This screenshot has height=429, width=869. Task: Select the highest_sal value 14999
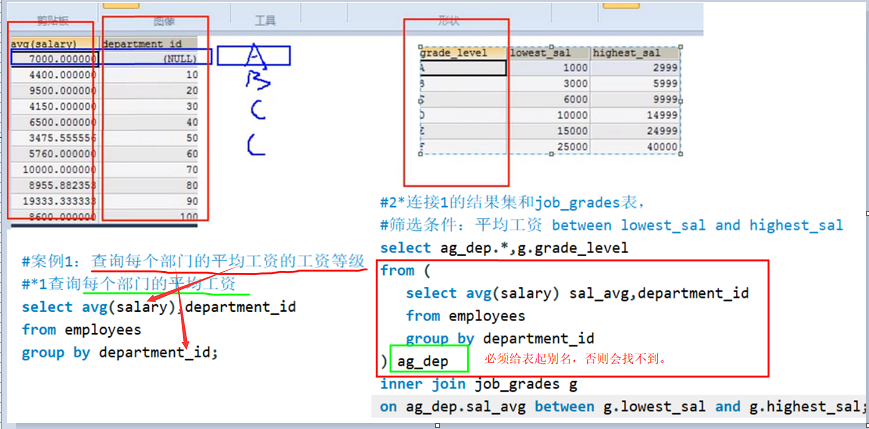tap(635, 115)
